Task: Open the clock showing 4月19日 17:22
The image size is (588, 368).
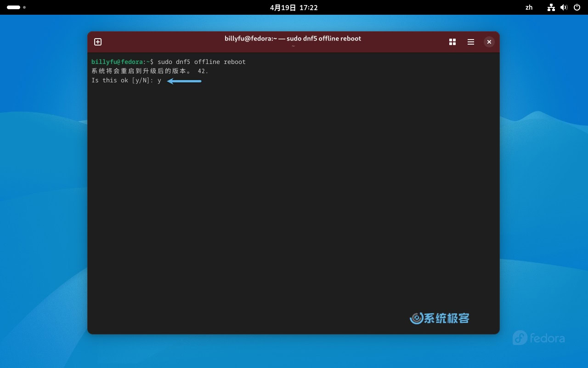Action: point(294,7)
